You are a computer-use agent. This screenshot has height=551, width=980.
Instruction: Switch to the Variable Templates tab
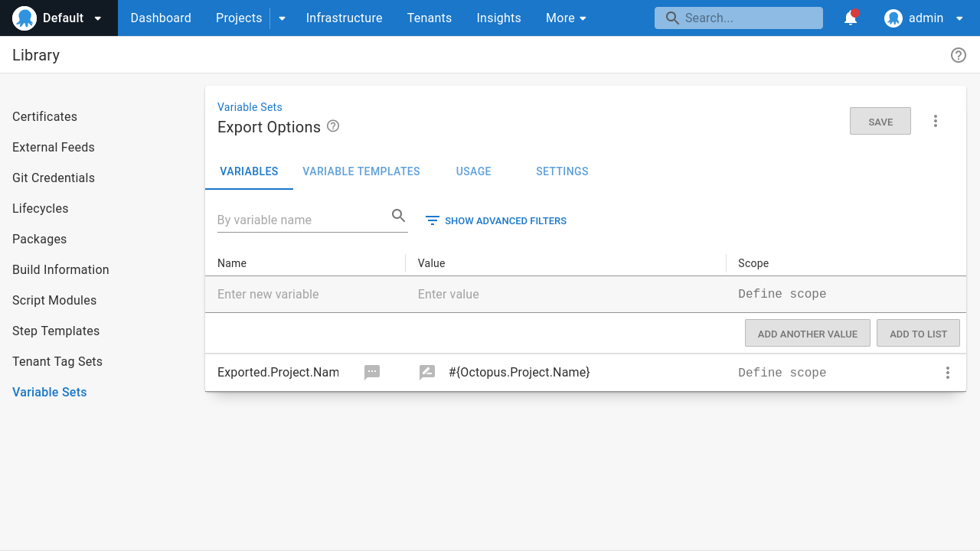pyautogui.click(x=361, y=171)
